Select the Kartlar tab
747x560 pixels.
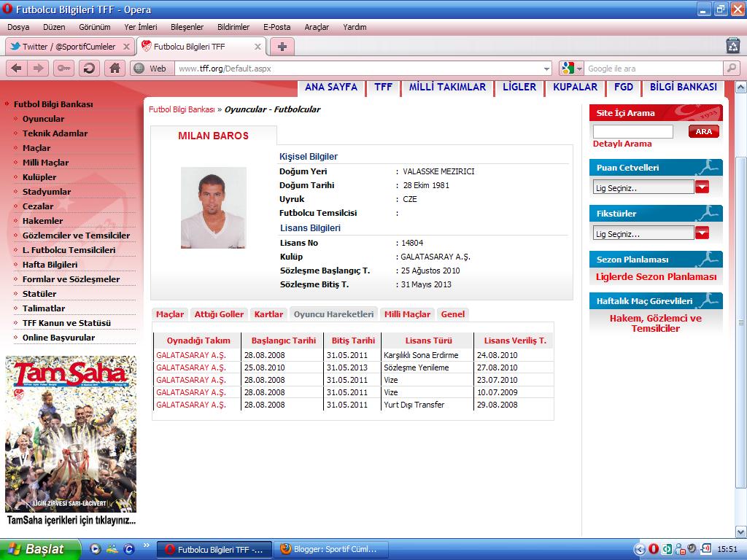(268, 314)
